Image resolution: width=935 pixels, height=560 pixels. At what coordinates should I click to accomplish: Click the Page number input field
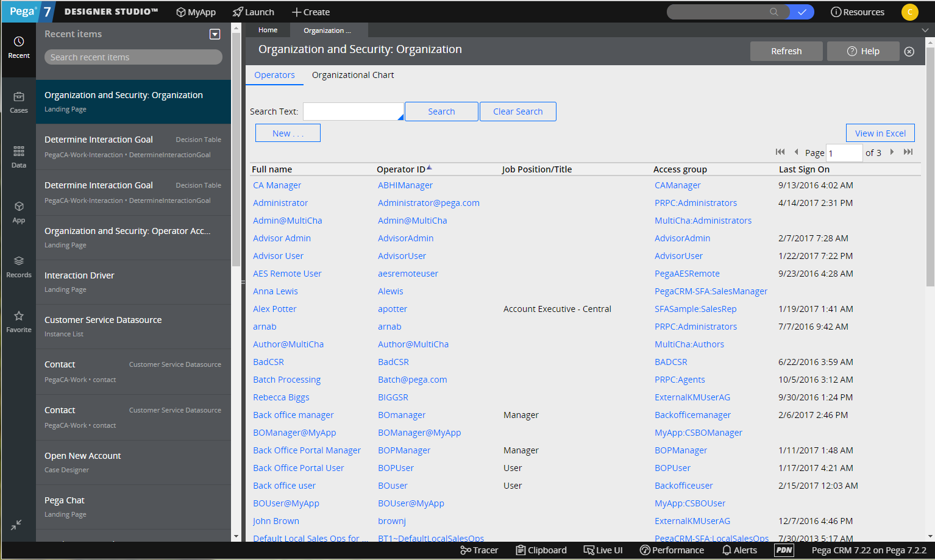844,152
